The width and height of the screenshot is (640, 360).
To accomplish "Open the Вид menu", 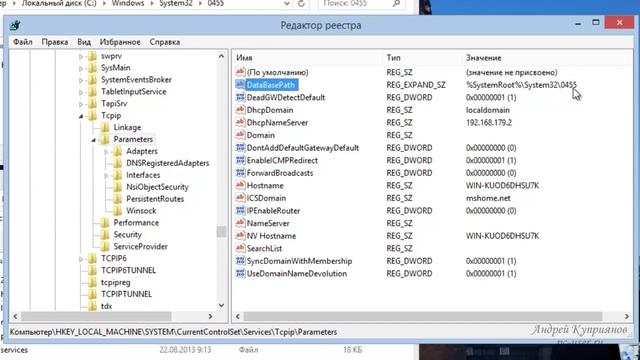I will click(84, 42).
